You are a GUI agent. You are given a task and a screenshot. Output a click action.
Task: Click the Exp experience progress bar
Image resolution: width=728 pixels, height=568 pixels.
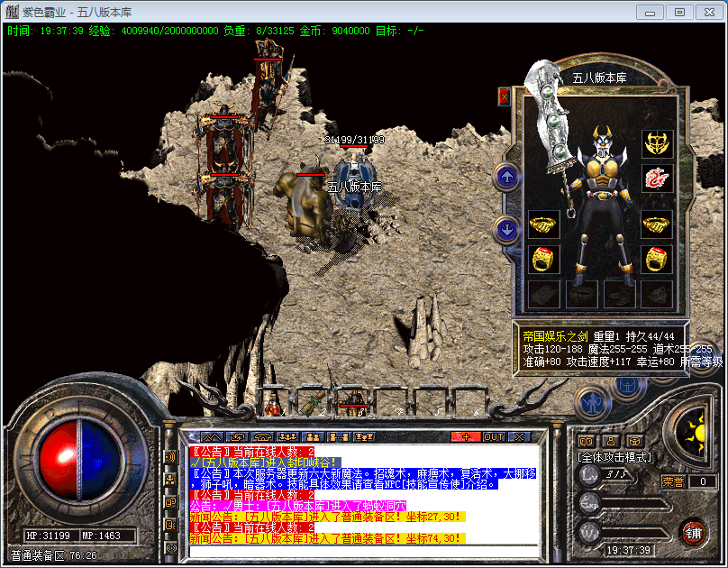[x=636, y=503]
